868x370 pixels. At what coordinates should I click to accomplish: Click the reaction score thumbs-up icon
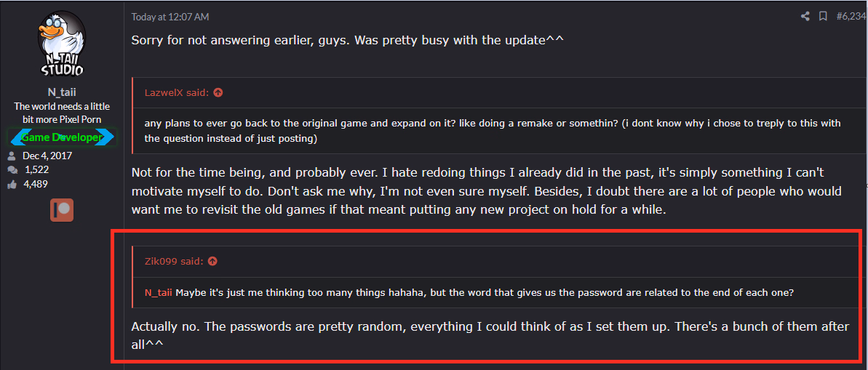point(12,184)
